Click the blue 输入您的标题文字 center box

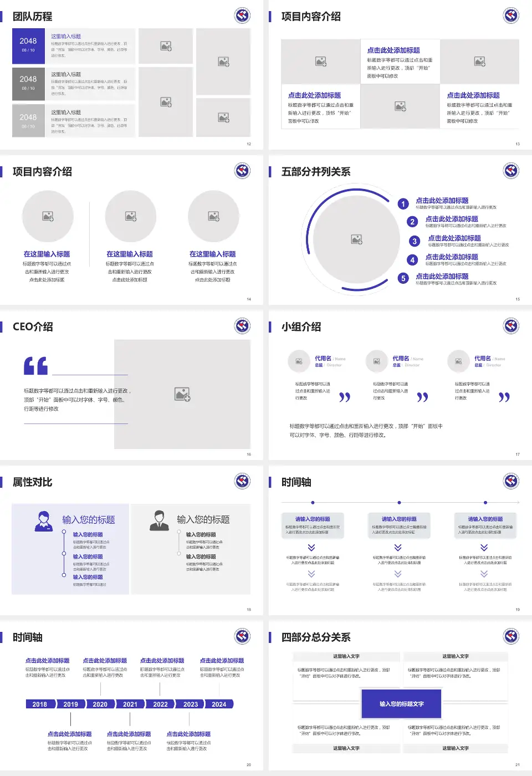pyautogui.click(x=401, y=704)
